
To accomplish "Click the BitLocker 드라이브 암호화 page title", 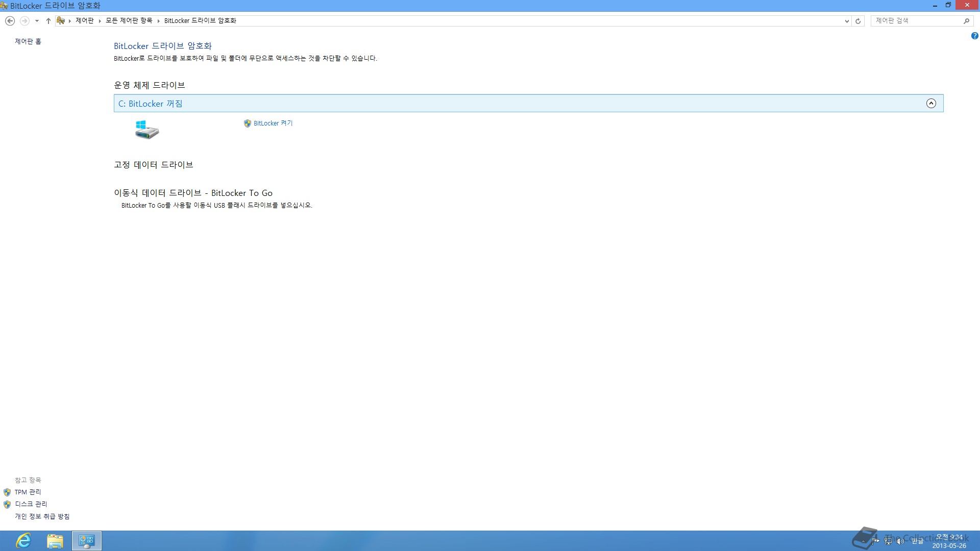I will click(163, 46).
